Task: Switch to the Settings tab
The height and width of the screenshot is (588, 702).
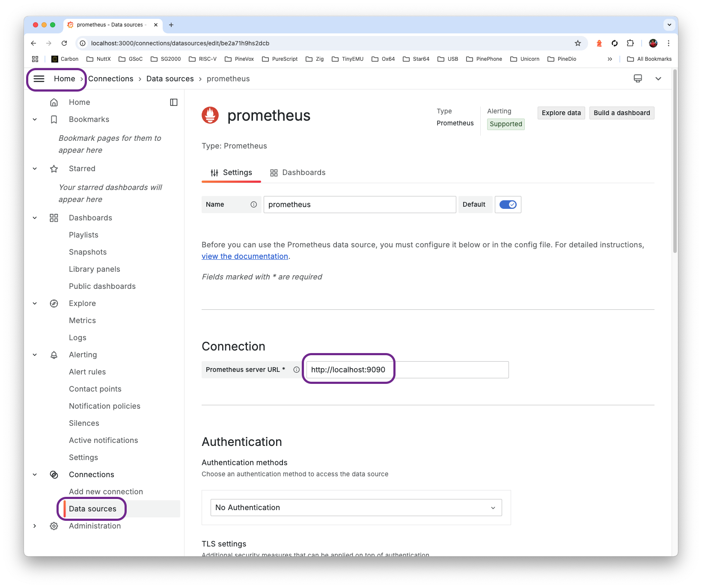Action: pyautogui.click(x=231, y=172)
